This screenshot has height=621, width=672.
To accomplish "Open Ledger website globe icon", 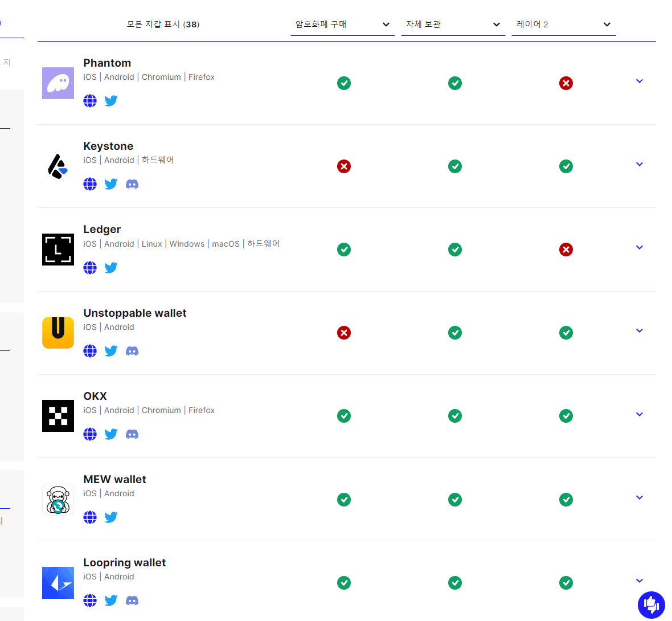I will click(x=89, y=268).
